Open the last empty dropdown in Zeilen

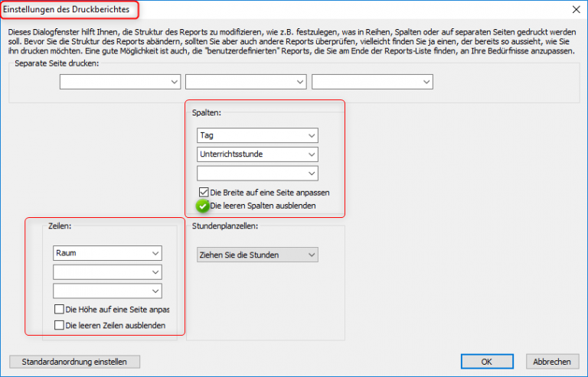[107, 291]
